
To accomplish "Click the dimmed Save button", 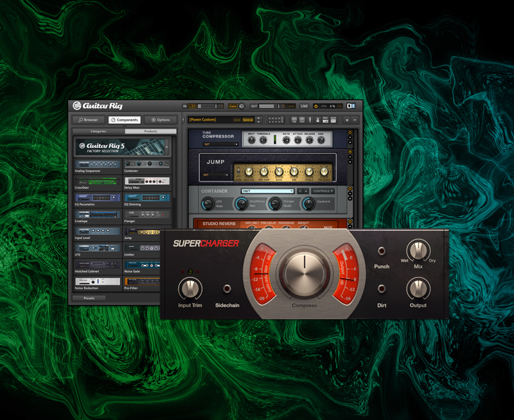I will pos(237,120).
